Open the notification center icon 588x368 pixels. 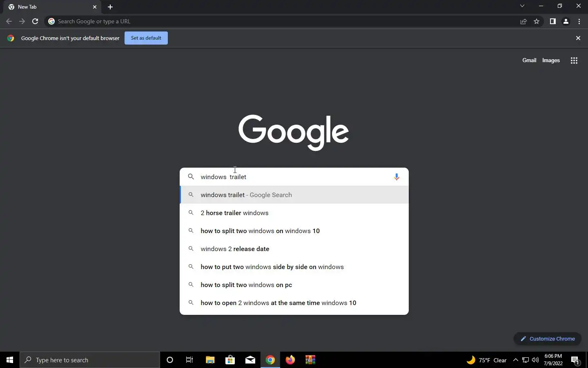coord(575,360)
